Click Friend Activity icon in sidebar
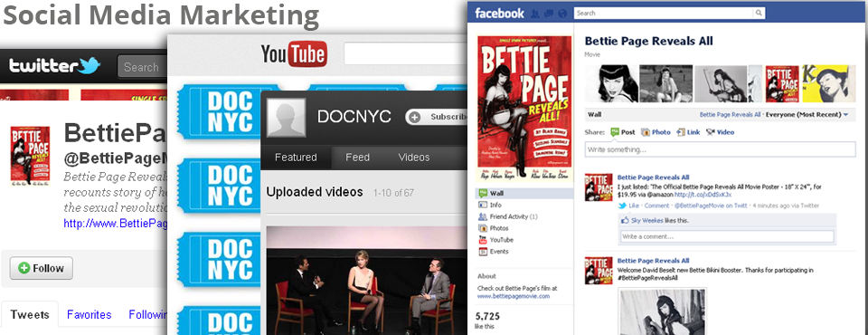The image size is (868, 335). click(482, 217)
